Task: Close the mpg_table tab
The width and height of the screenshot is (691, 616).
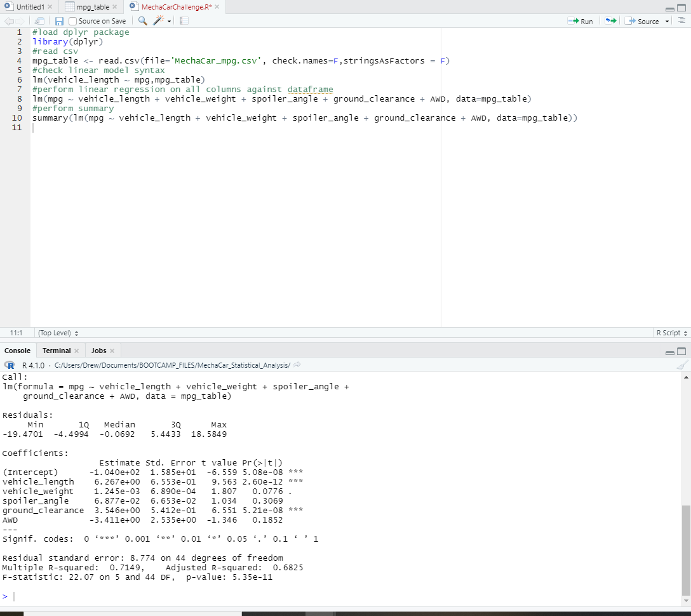Action: point(114,7)
